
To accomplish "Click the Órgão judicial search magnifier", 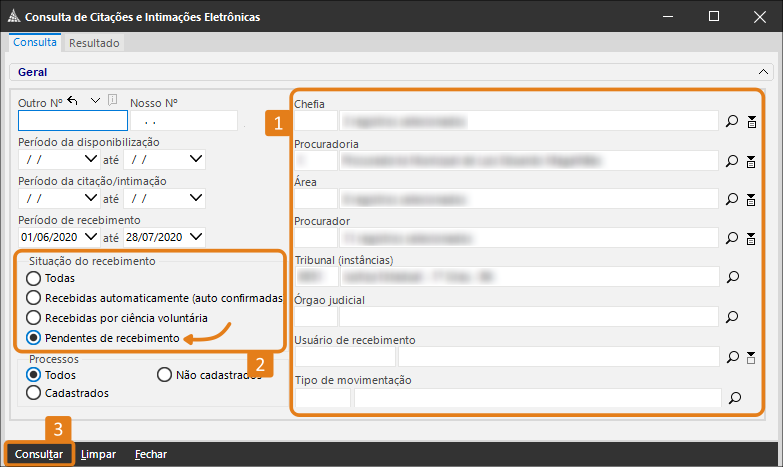I will coord(732,317).
